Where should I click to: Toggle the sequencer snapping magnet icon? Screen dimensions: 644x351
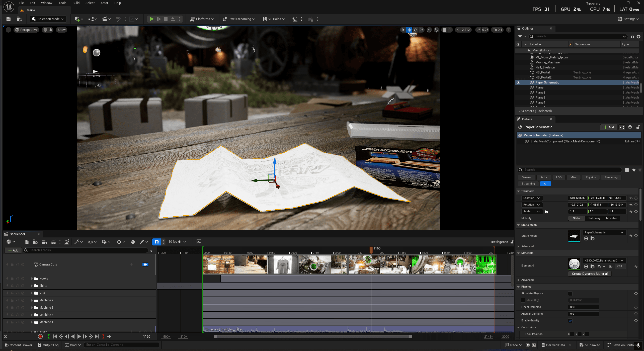[157, 242]
